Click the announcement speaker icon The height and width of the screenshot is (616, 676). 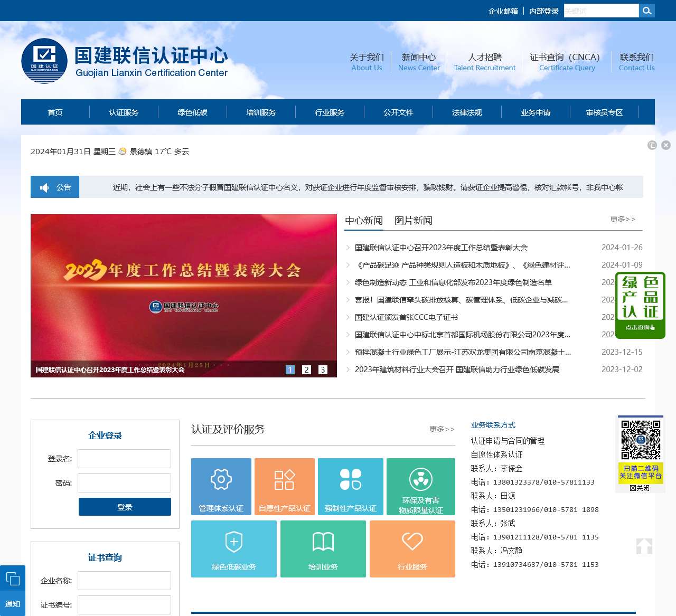[x=44, y=187]
